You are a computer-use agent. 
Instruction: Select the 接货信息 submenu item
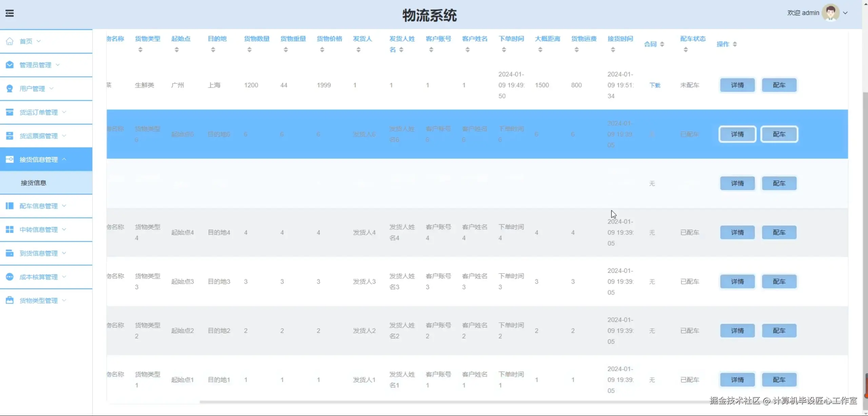pyautogui.click(x=33, y=183)
